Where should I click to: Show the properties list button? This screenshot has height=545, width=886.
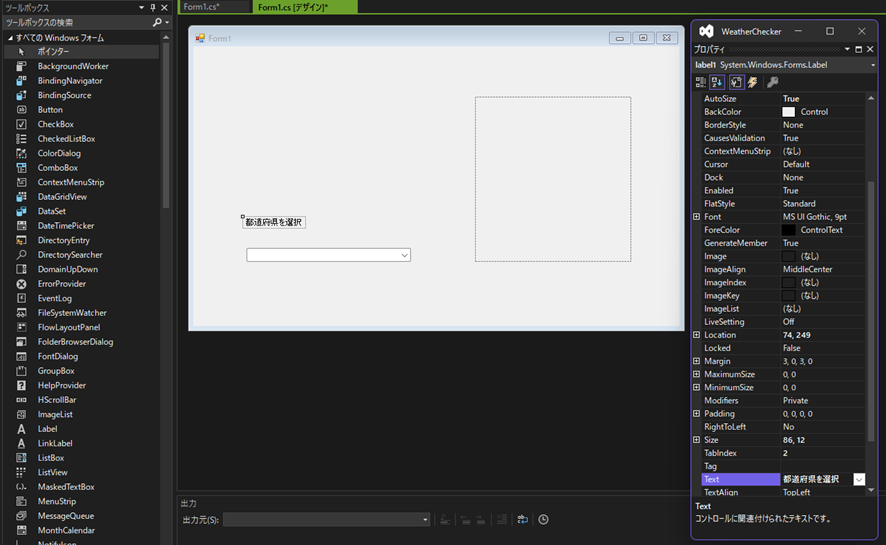click(x=736, y=82)
